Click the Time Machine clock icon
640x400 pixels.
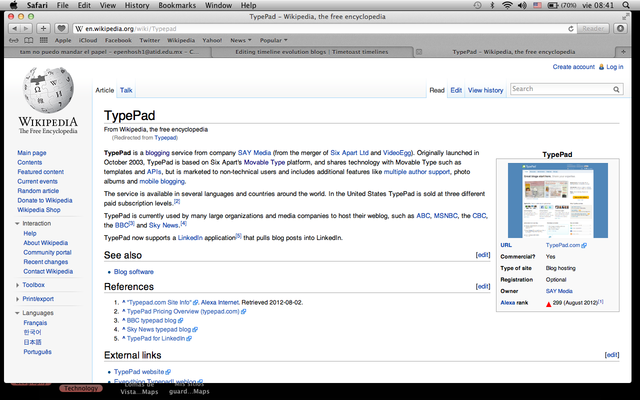point(477,5)
